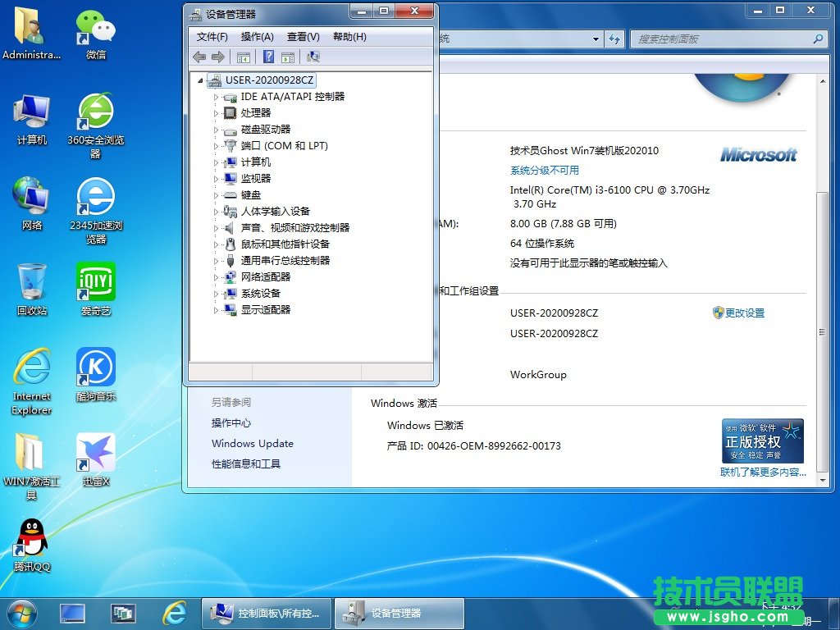Viewport: 840px width, 630px height.
Task: Collapse the USER-20200928CZ root node
Action: (198, 80)
